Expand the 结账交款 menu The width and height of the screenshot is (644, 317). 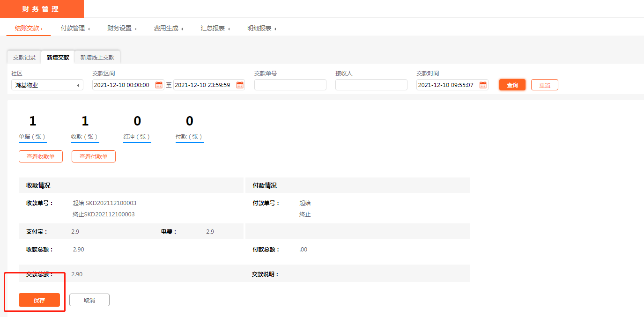point(28,28)
